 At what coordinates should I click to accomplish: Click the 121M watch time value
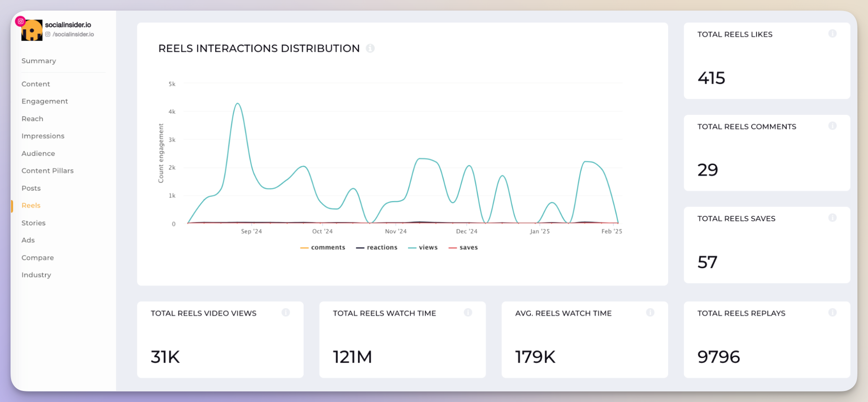click(352, 357)
